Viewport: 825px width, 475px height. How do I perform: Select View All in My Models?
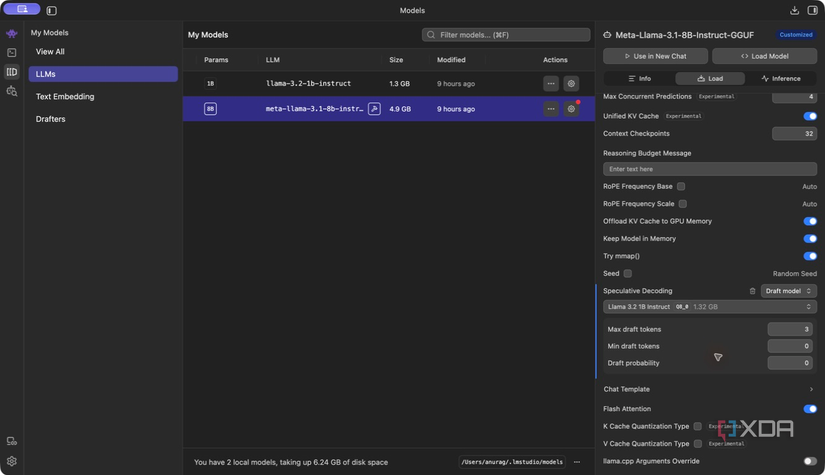103,52
